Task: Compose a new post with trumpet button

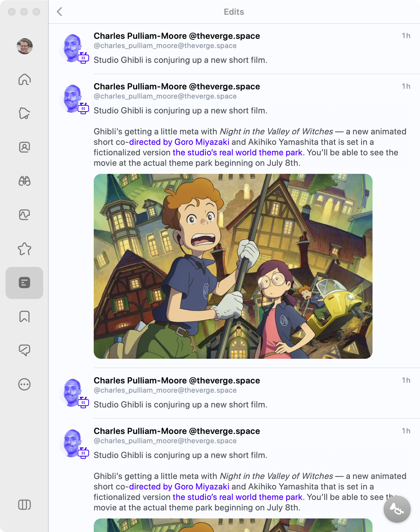Action: pos(397,509)
